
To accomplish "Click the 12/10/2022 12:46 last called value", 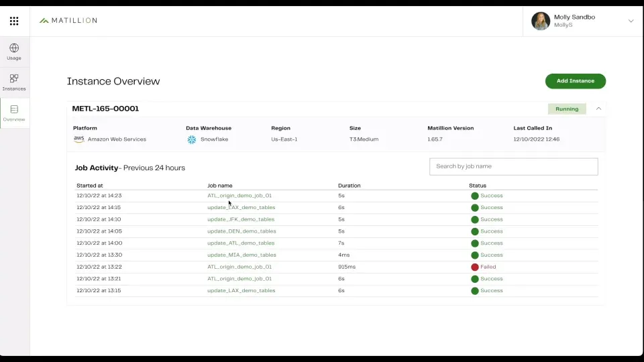I will pyautogui.click(x=536, y=139).
